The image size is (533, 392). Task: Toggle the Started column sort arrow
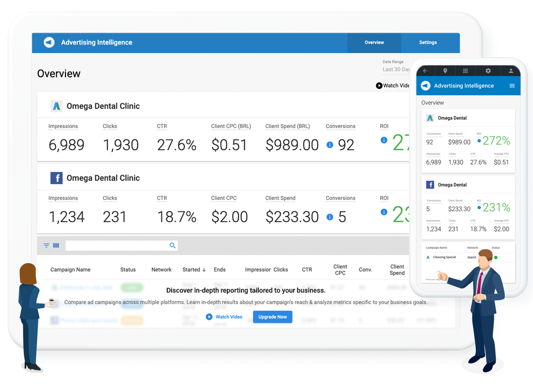click(x=204, y=270)
